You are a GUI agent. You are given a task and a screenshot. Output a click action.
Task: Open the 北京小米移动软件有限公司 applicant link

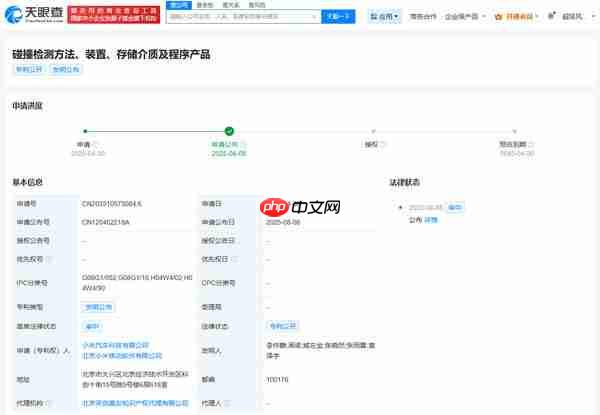(x=122, y=356)
